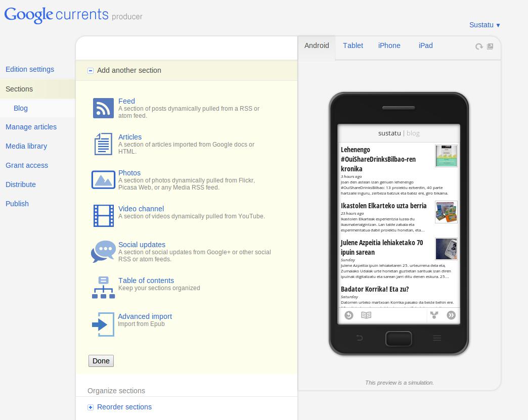Click the RSS Feed section icon
Screen dimensions: 528x420
click(103, 108)
